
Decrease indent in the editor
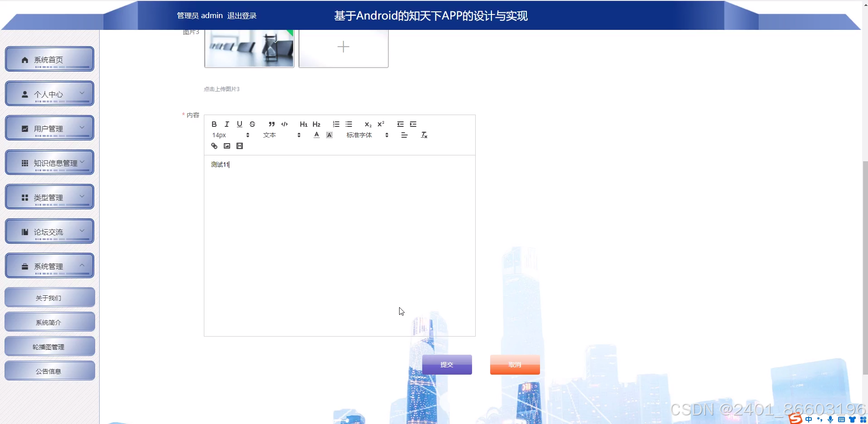400,124
